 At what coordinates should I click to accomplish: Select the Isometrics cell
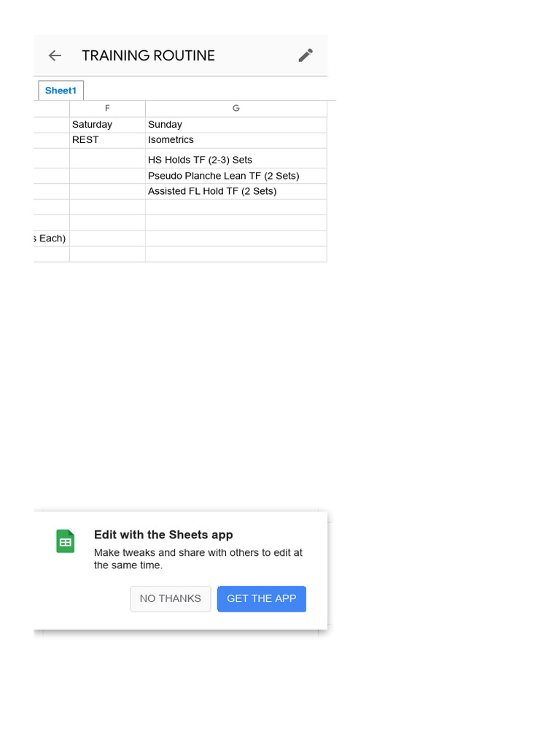pyautogui.click(x=236, y=140)
